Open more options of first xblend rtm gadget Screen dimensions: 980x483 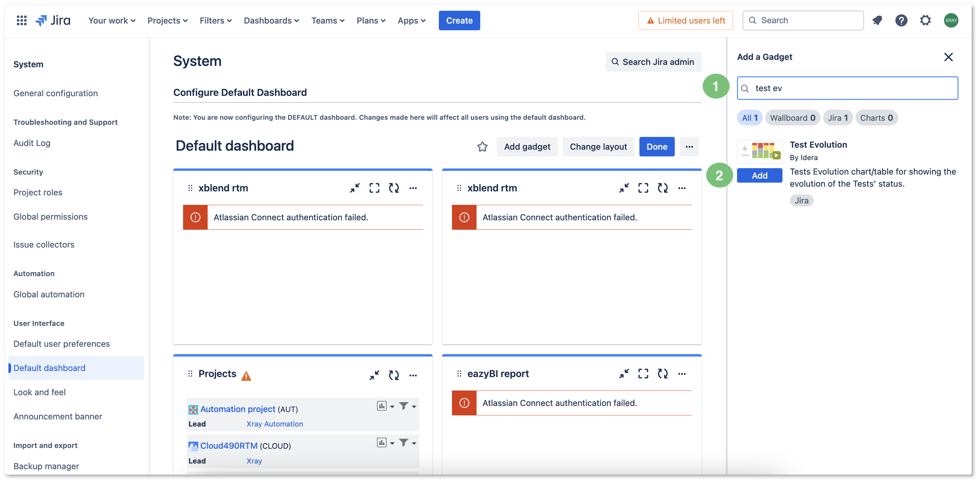(x=413, y=188)
